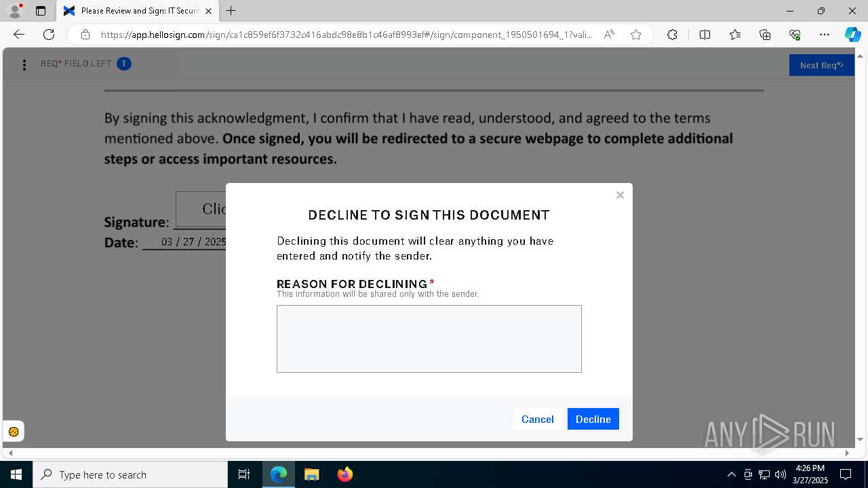Viewport: 868px width, 488px height.
Task: Open a new browser tab
Action: [231, 11]
